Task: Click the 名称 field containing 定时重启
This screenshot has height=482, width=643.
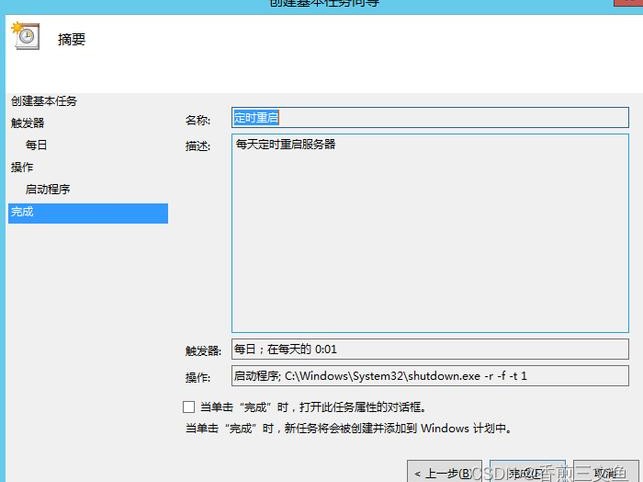Action: point(430,118)
